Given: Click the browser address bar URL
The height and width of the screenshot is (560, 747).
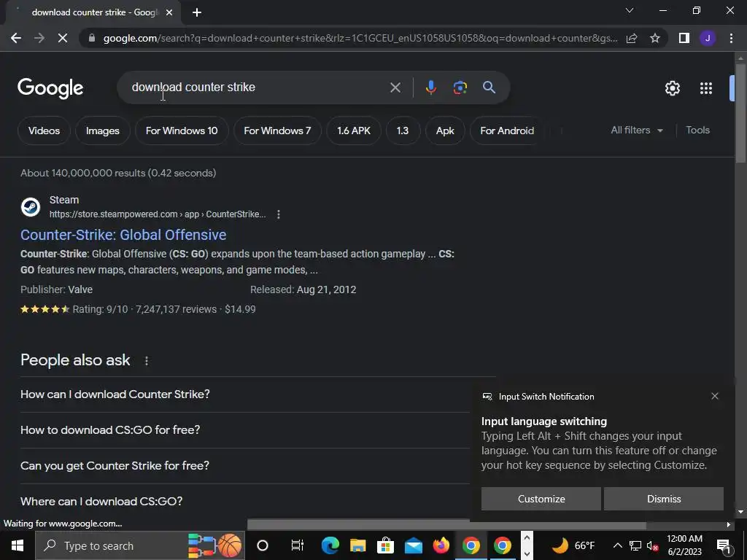Looking at the screenshot, I should [x=360, y=38].
